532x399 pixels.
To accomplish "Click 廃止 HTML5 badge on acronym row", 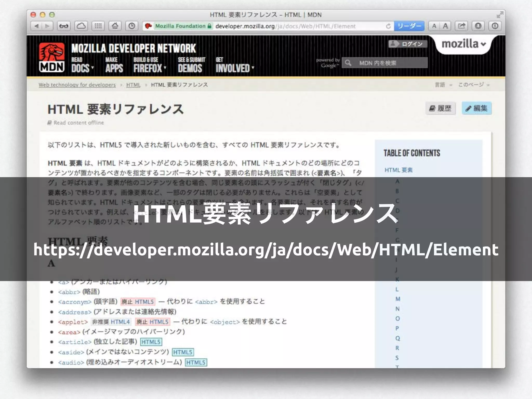I will (138, 302).
